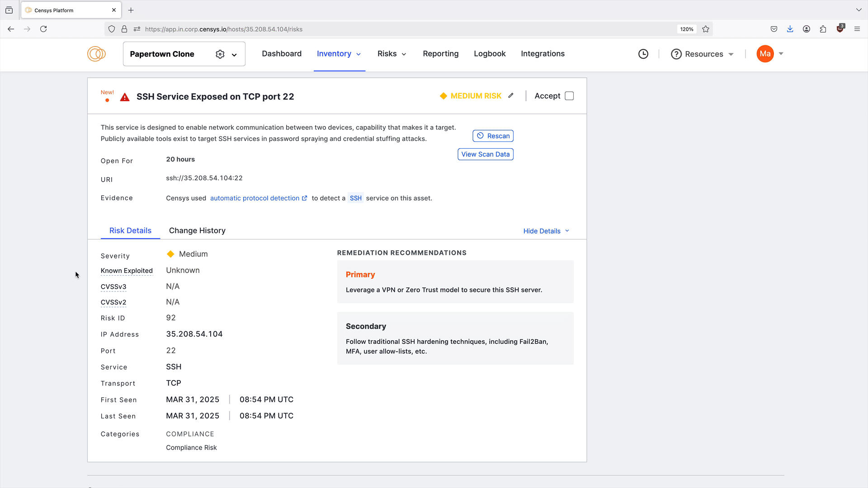Screen dimensions: 868x488
Task: Click the browser downloads icon
Action: click(790, 29)
